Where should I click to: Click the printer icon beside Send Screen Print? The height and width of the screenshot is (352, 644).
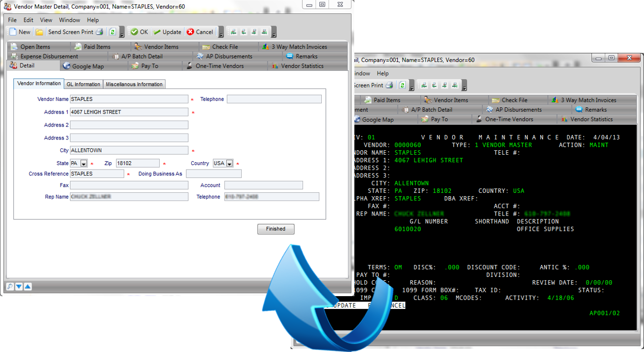coord(99,32)
